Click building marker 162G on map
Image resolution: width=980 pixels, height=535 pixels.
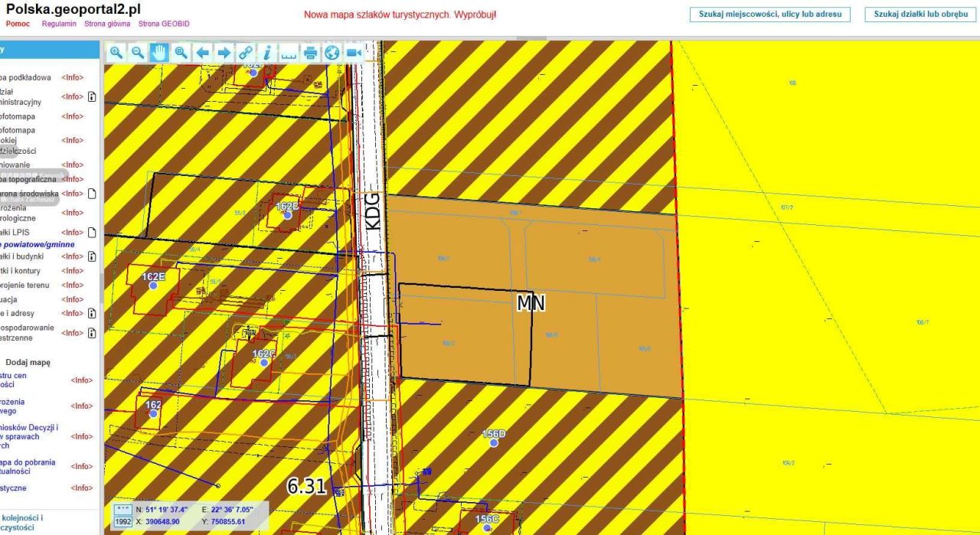[263, 363]
